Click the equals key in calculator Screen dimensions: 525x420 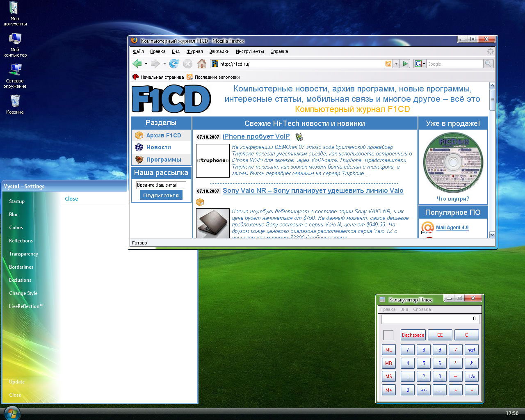(x=472, y=390)
